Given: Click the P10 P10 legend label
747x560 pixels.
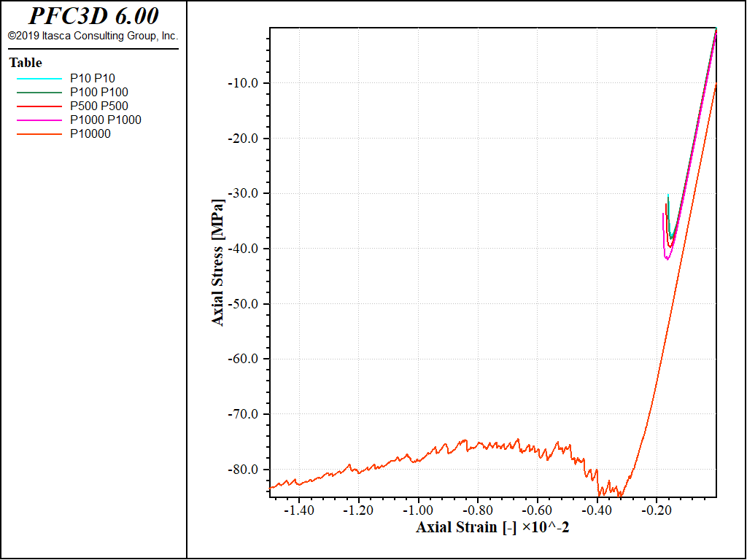Looking at the screenshot, I should [93, 79].
